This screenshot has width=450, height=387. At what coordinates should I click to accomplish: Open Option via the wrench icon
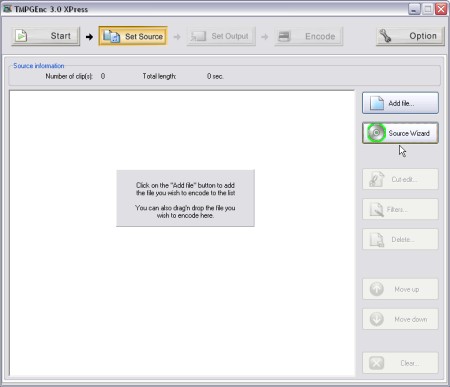click(385, 36)
